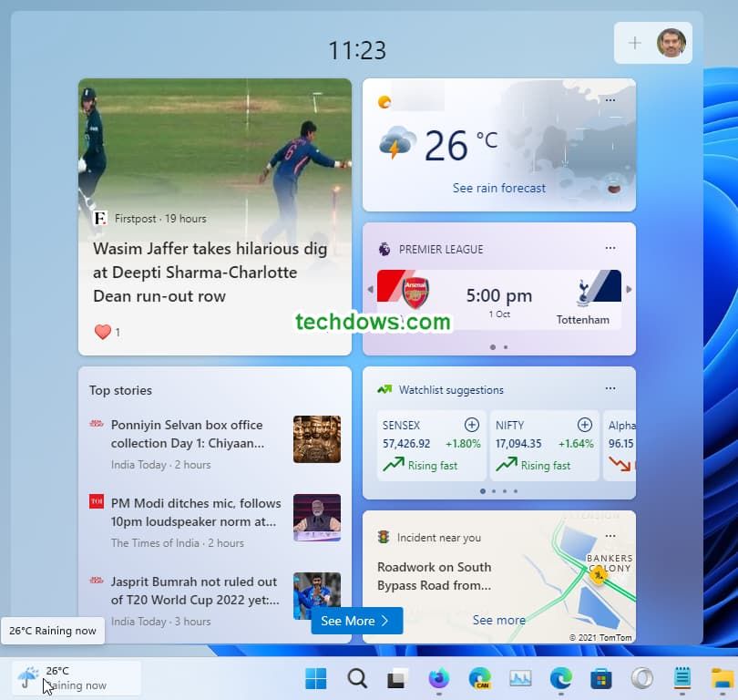
Task: Click the weather umbrella icon on taskbar
Action: [29, 676]
